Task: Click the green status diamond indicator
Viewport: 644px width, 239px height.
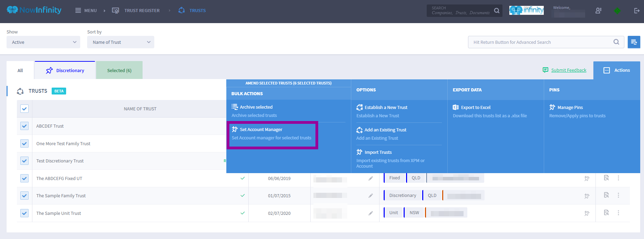Action: (x=617, y=11)
